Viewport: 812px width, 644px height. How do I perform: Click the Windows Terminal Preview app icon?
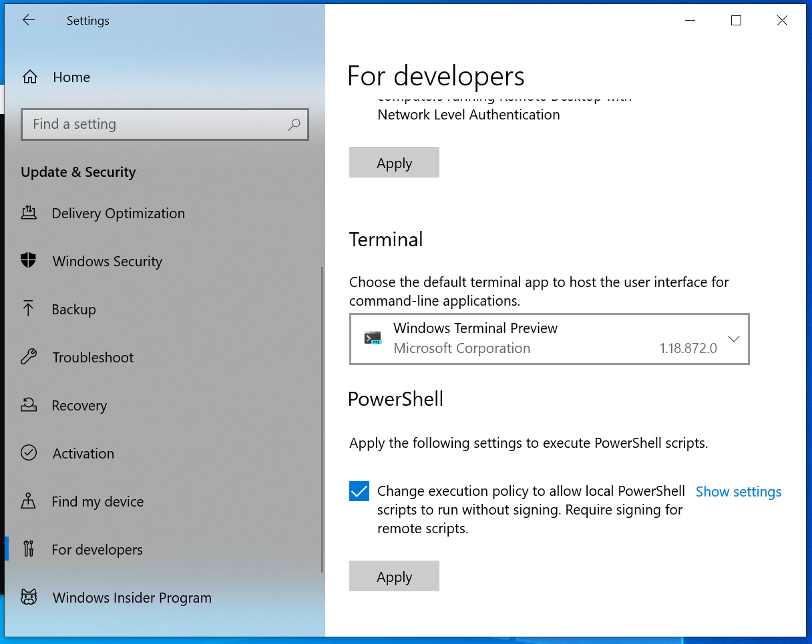click(372, 338)
